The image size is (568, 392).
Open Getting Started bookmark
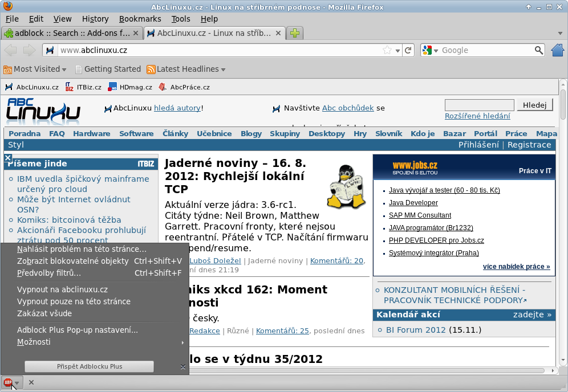108,69
